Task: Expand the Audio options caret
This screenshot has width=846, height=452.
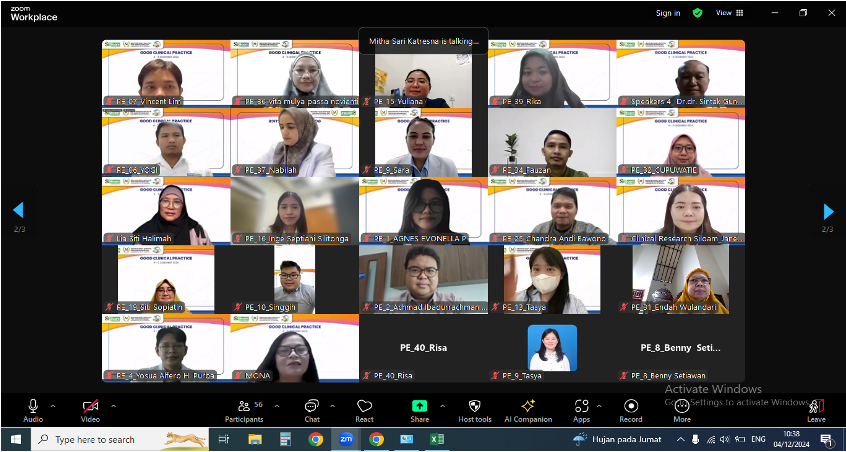Action: coord(55,406)
